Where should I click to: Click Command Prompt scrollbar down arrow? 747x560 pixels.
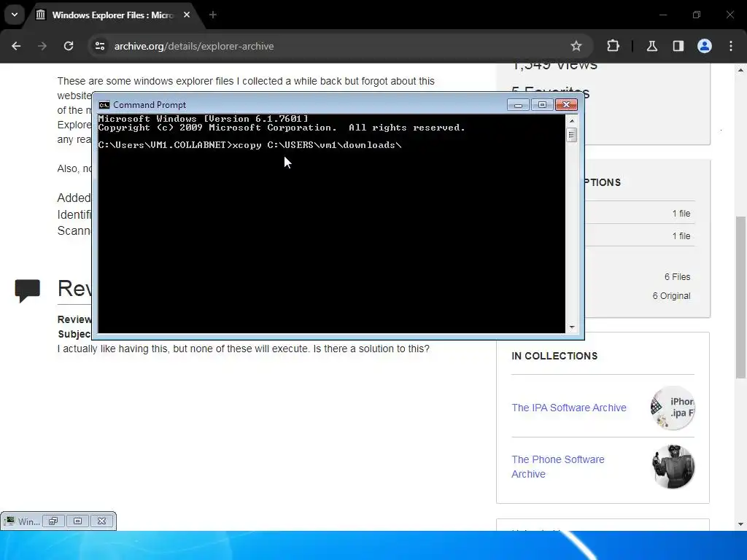(572, 327)
